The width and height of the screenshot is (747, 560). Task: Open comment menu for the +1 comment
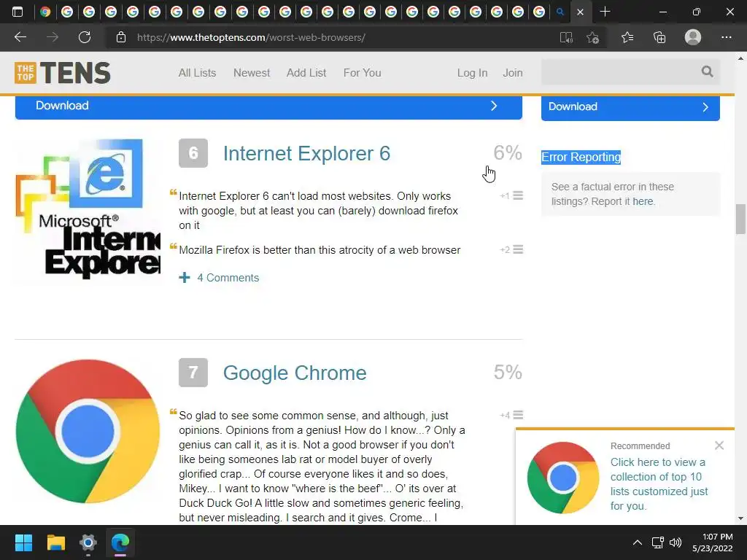click(518, 195)
